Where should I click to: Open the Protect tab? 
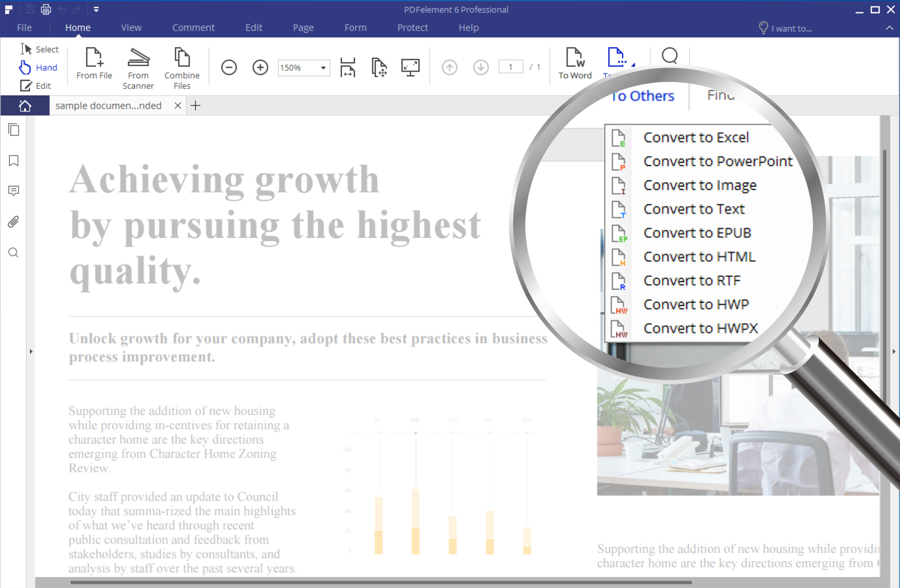413,28
